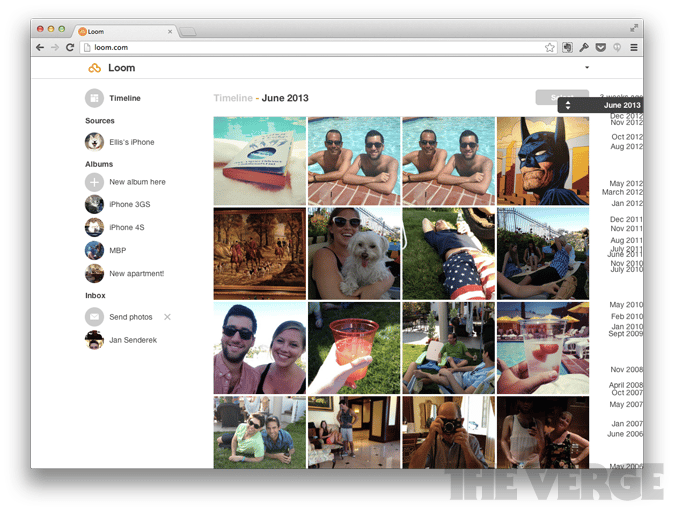Viewport: 674px width, 511px height.
Task: Open the New apartment! album
Action: (x=94, y=273)
